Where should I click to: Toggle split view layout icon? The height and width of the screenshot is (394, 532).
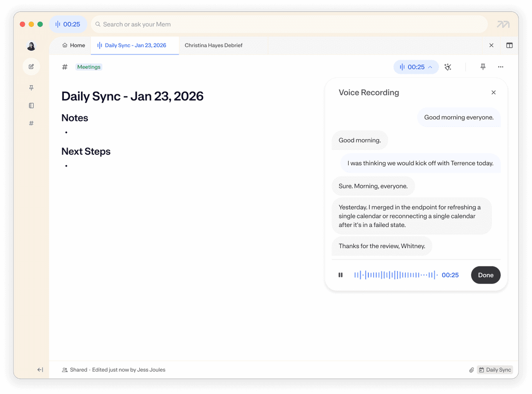(x=509, y=46)
